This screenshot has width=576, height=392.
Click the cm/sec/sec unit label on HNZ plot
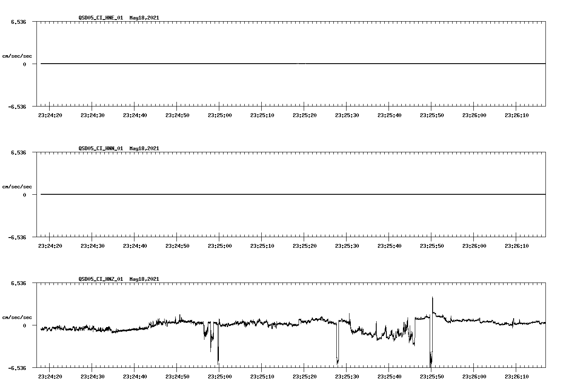pos(17,317)
